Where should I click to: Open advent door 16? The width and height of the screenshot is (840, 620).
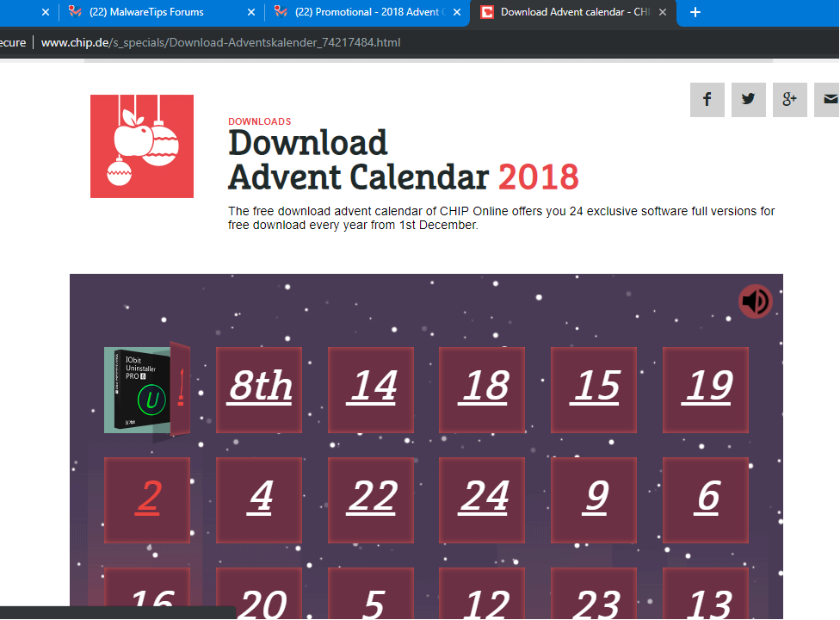147,587
